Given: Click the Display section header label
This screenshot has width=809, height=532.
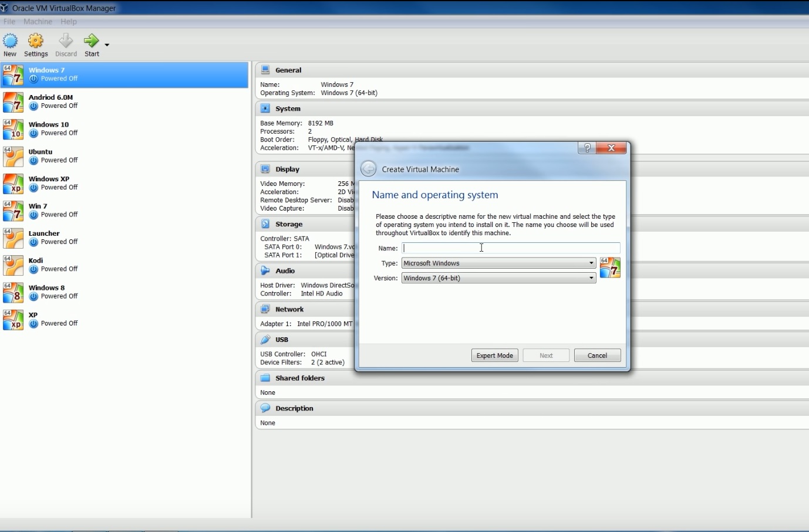Looking at the screenshot, I should pyautogui.click(x=288, y=169).
